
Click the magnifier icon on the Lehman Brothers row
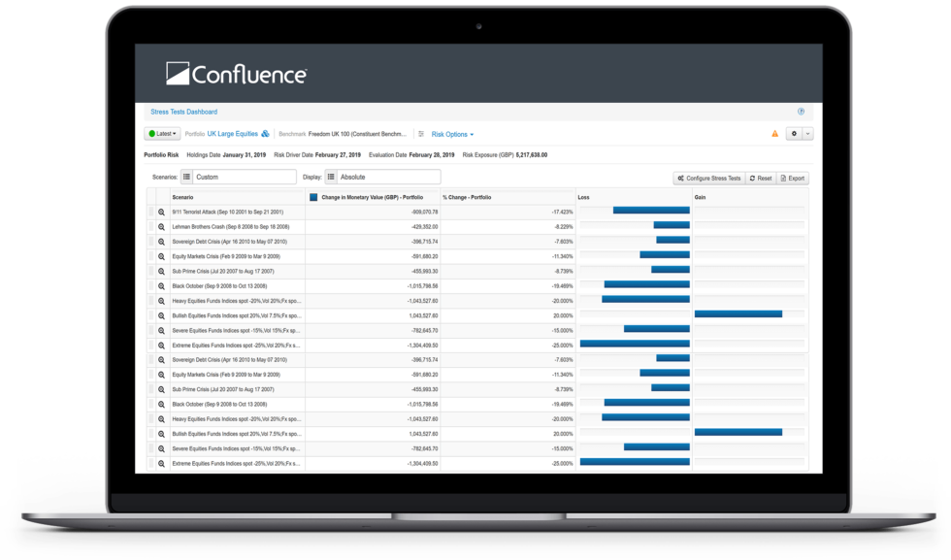(x=161, y=226)
